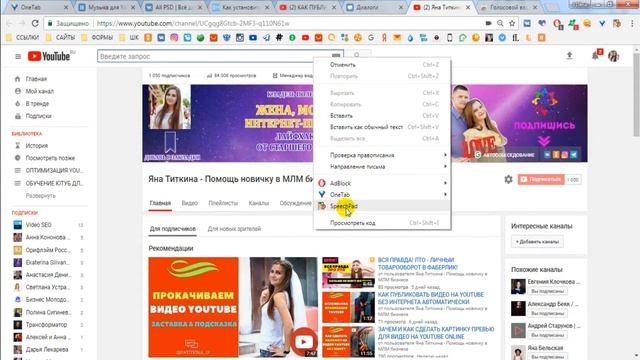The width and height of the screenshot is (640, 360).
Task: Click the zoom magnifier icon in address bar
Action: pos(500,24)
